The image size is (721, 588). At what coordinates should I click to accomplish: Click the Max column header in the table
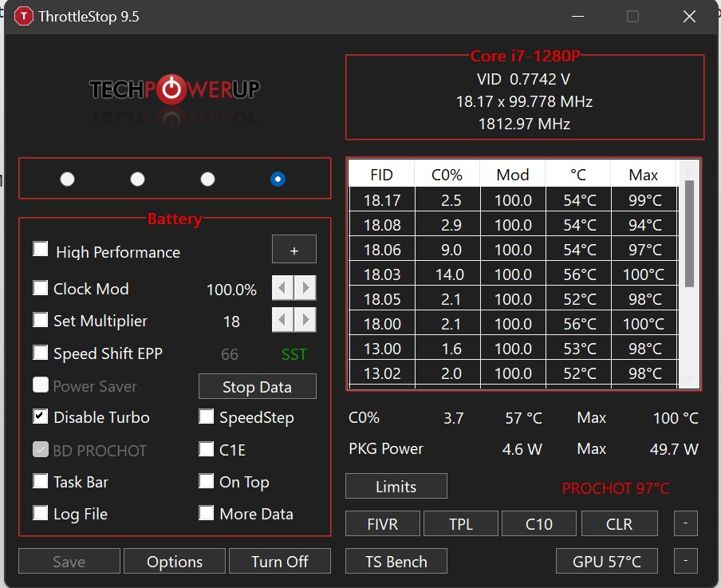pyautogui.click(x=644, y=175)
